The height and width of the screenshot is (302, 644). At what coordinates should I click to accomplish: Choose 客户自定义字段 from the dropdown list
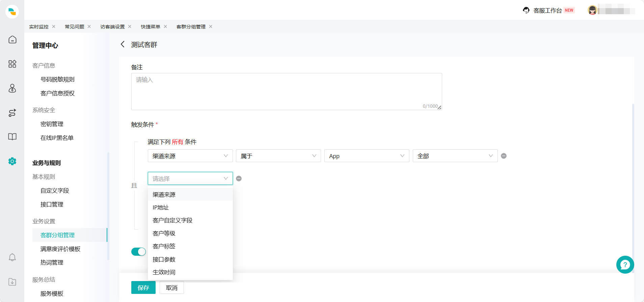[x=190, y=220]
